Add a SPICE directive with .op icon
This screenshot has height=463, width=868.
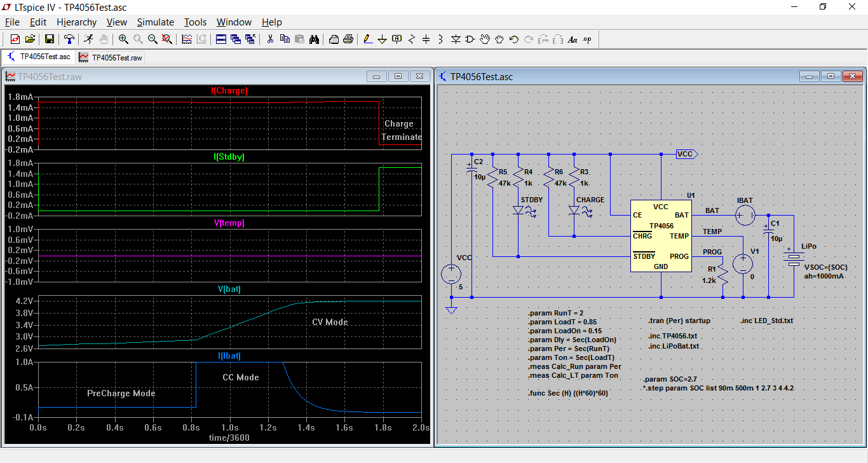(587, 39)
